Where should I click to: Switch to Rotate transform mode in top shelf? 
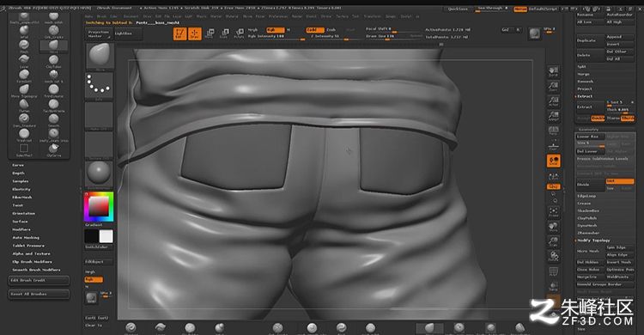pyautogui.click(x=239, y=33)
